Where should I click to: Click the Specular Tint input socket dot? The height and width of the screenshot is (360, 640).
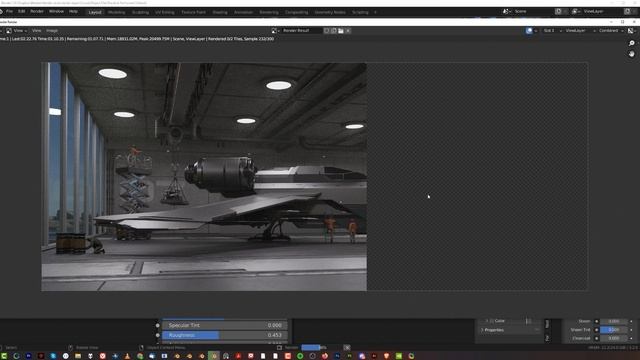[x=158, y=325]
